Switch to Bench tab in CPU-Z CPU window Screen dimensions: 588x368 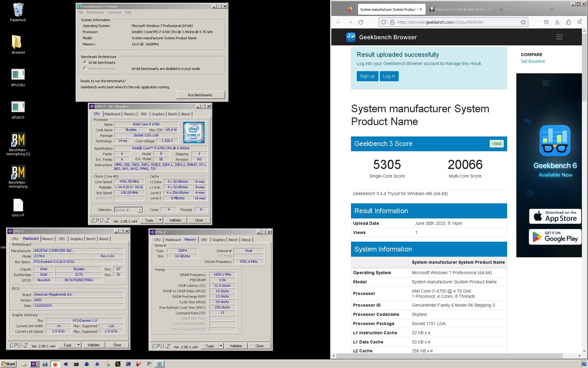[172, 114]
